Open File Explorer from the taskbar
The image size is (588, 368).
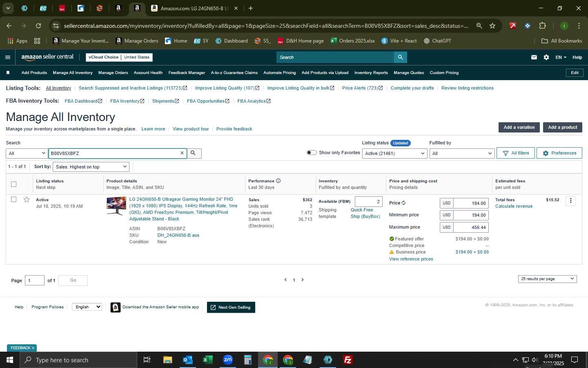click(168, 360)
